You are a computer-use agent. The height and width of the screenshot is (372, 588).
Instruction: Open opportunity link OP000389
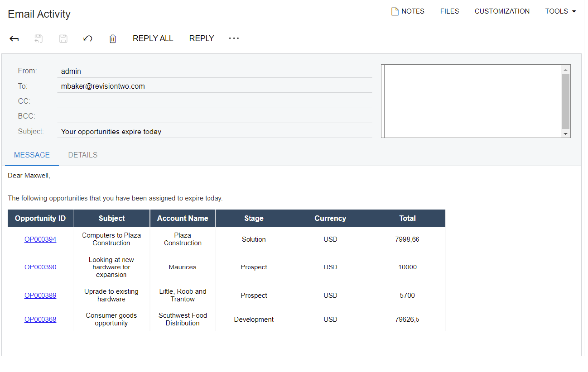(x=40, y=296)
